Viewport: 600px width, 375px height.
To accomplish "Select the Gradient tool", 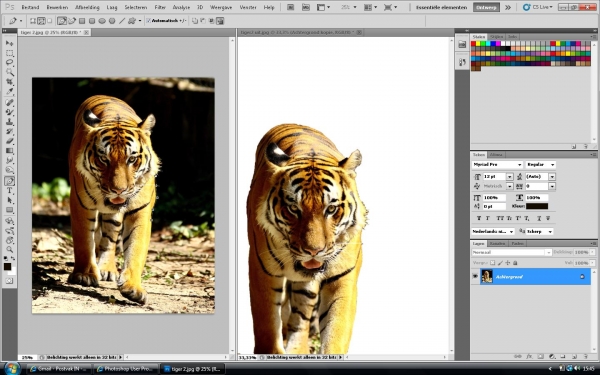I will (9, 150).
